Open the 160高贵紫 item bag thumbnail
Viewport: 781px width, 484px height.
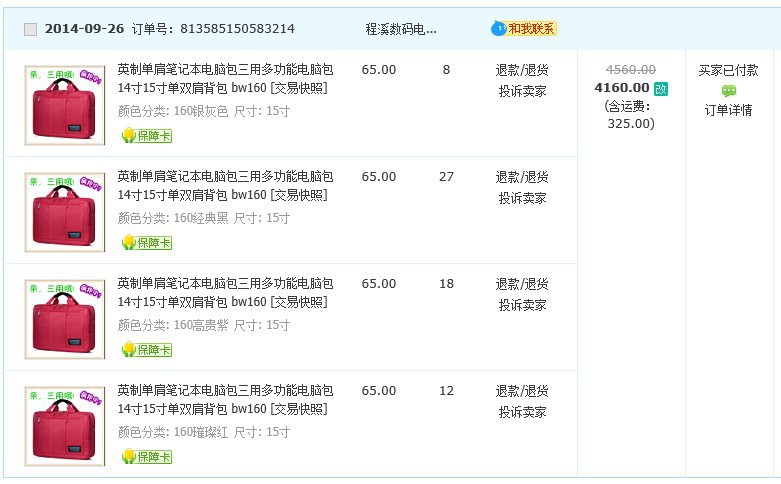65,319
